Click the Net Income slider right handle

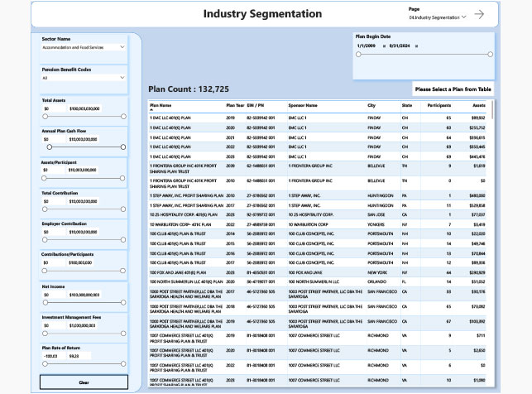pos(122,302)
